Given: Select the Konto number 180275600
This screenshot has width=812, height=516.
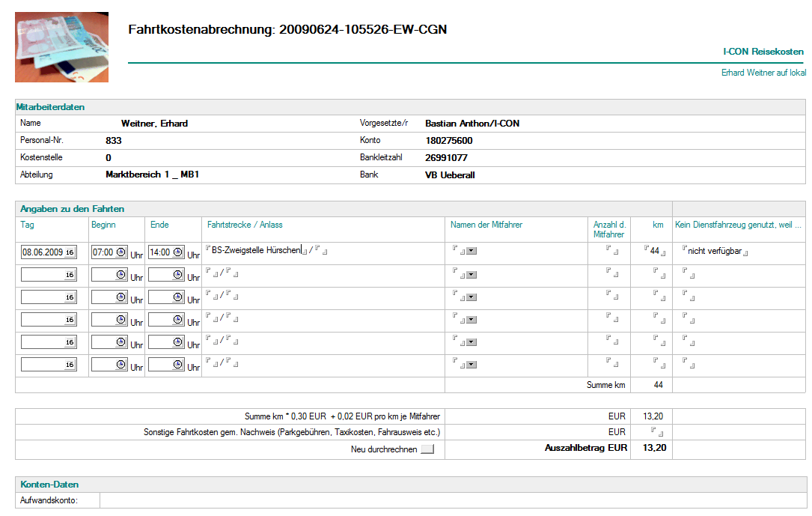Looking at the screenshot, I should click(x=449, y=140).
